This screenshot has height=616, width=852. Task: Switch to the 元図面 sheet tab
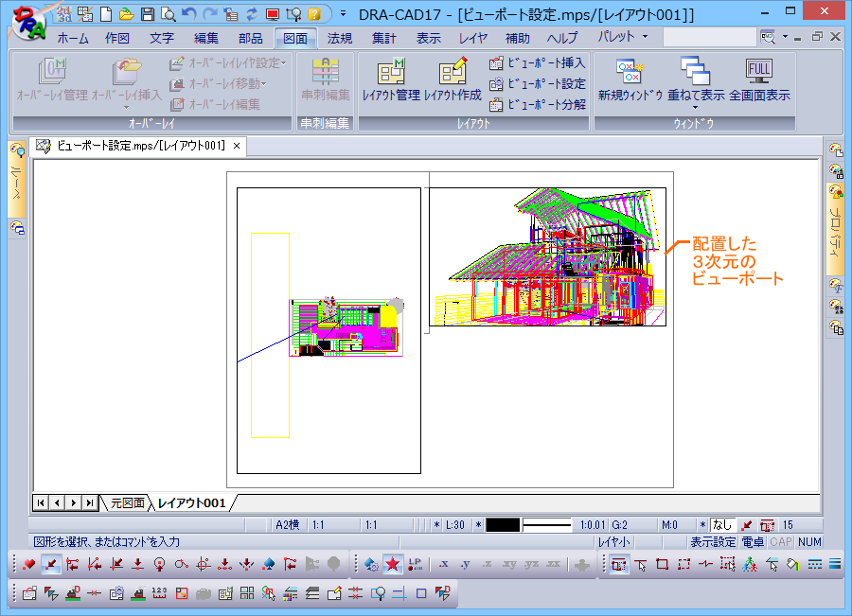click(128, 503)
